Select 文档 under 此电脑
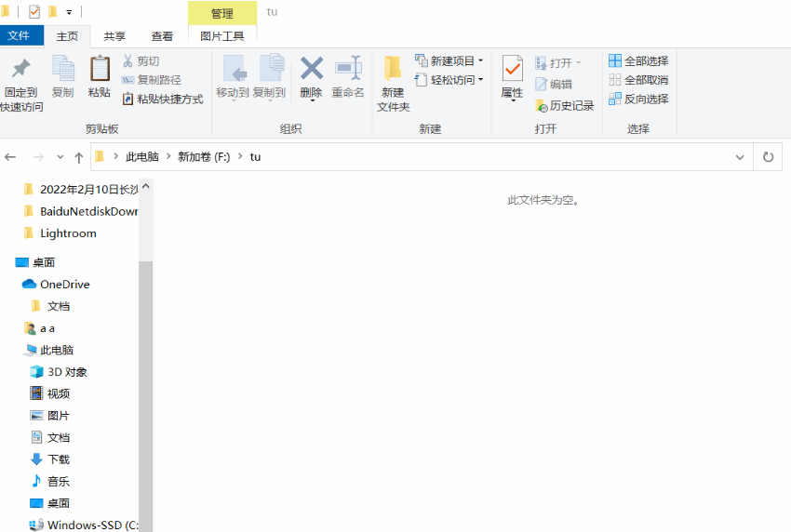Viewport: 791px width, 532px height. 50,438
